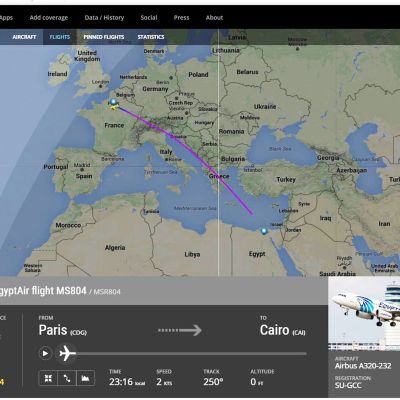Click the Paris origin airport marker on map

pos(114,102)
